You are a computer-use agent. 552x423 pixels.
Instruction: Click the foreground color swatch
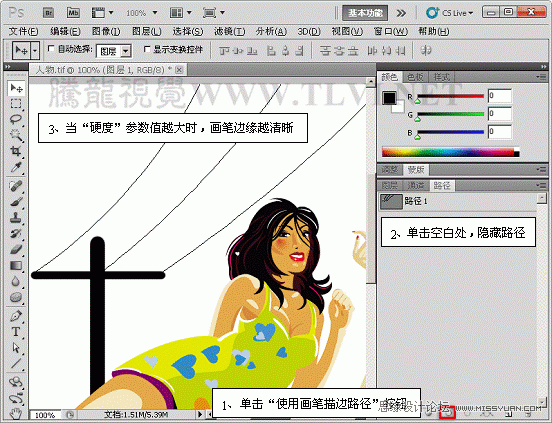coord(389,98)
